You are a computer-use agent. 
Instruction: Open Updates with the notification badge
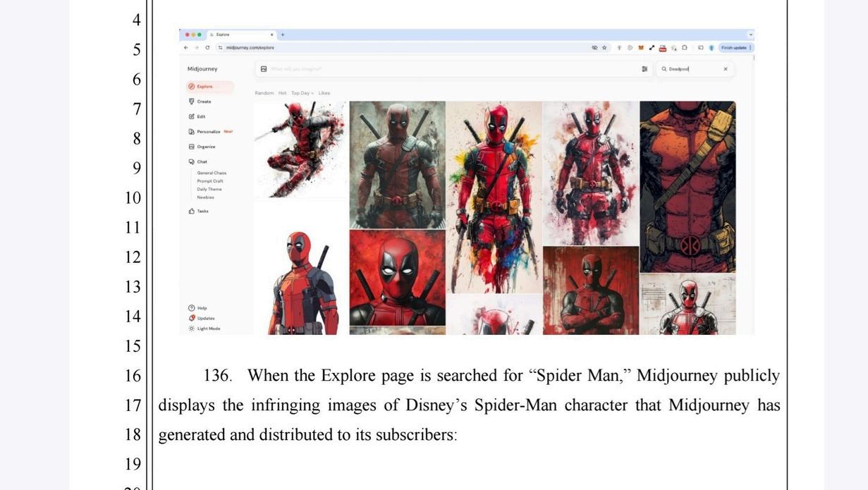pyautogui.click(x=202, y=318)
